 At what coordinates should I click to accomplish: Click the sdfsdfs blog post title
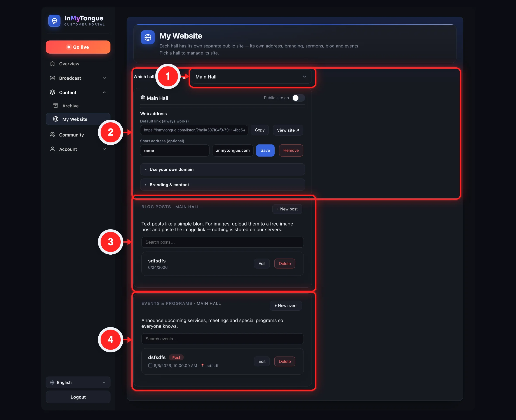[157, 261]
